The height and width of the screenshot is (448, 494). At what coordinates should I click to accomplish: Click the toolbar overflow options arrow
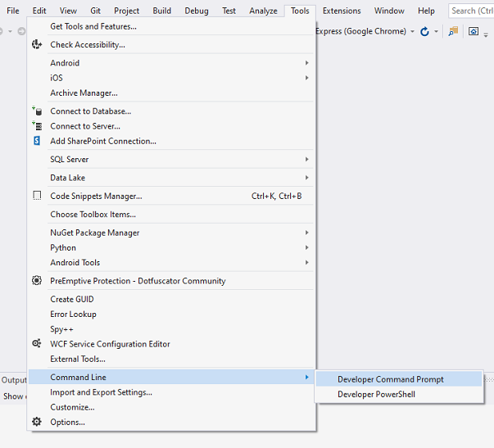[x=486, y=34]
